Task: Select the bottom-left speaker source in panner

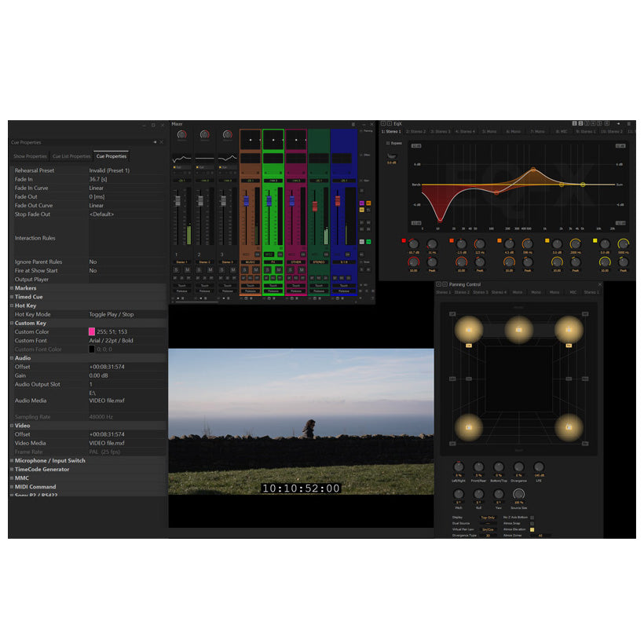Action: click(469, 427)
